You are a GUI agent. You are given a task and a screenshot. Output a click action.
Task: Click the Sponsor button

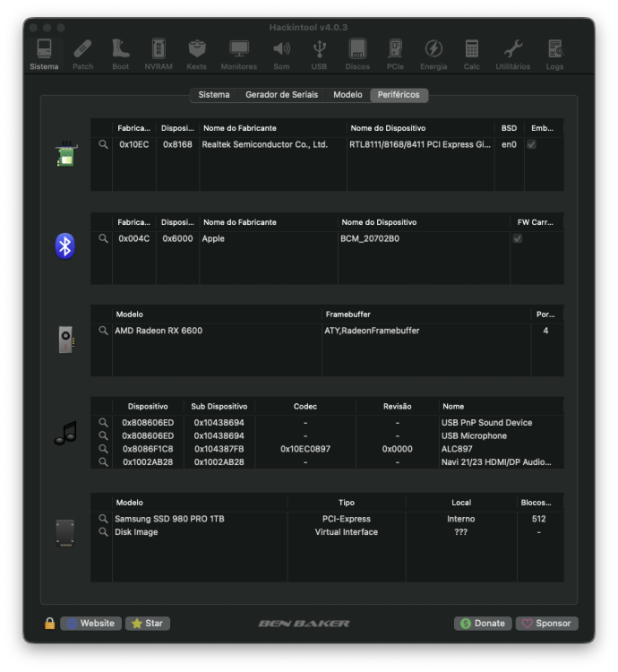tap(547, 623)
